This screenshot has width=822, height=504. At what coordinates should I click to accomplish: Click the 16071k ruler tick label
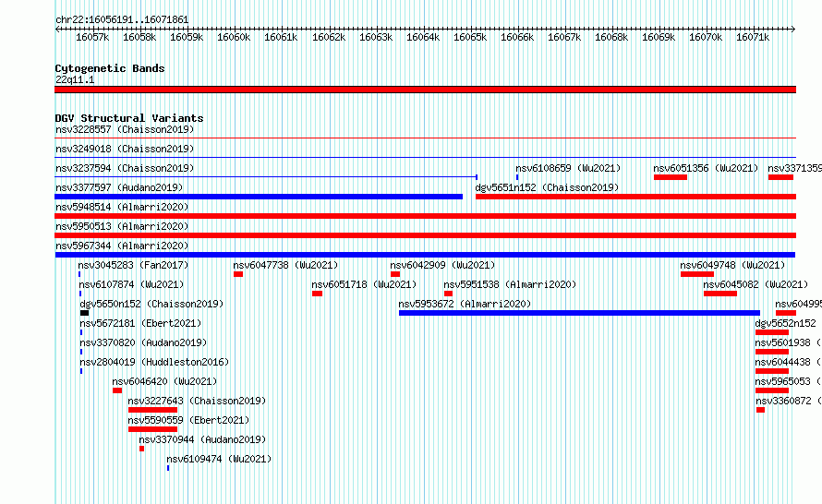[x=753, y=37]
